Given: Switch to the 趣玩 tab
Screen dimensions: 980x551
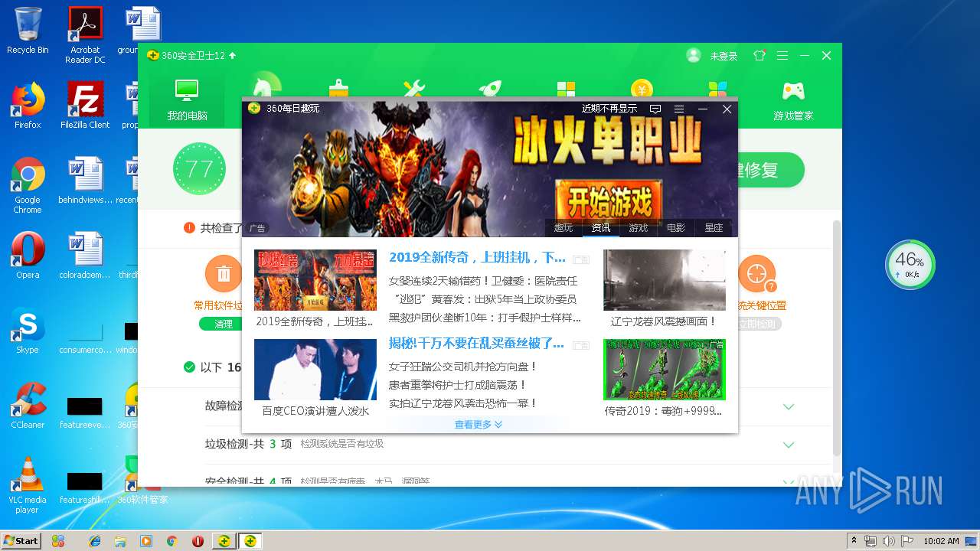Looking at the screenshot, I should coord(563,227).
